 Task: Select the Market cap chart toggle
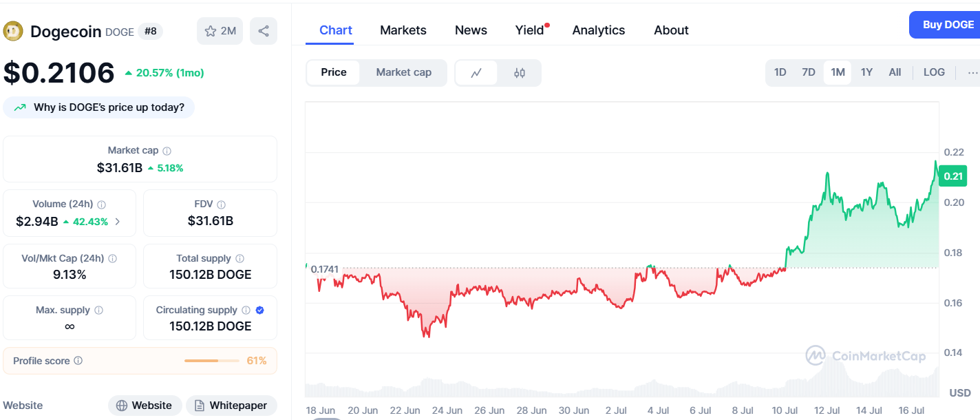click(x=404, y=73)
